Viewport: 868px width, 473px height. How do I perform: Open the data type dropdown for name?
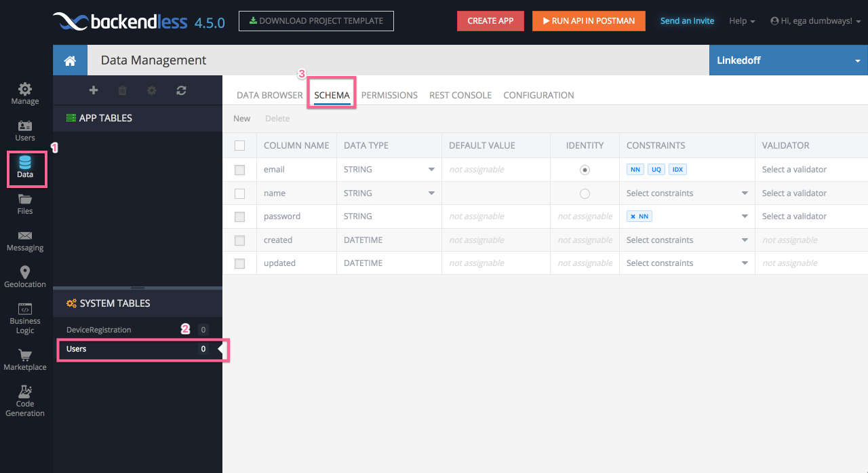click(x=431, y=193)
